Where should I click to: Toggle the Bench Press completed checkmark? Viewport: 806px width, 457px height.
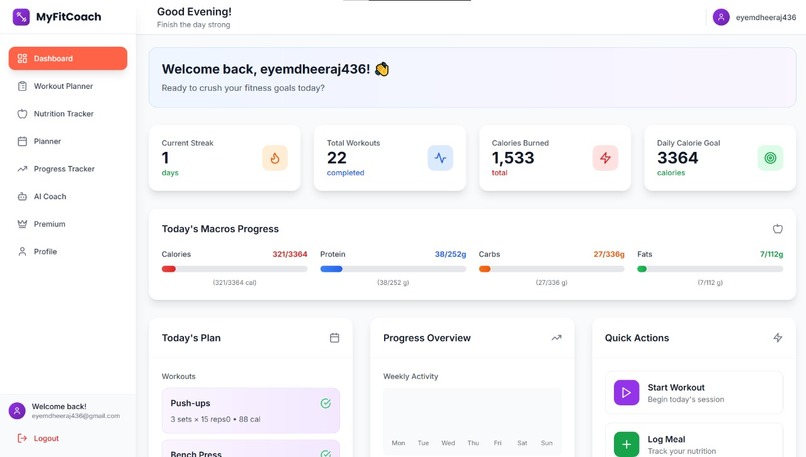pyautogui.click(x=326, y=453)
